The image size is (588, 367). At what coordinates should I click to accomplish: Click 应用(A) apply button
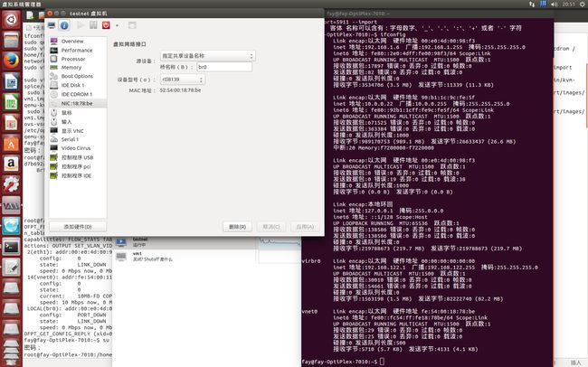point(305,227)
